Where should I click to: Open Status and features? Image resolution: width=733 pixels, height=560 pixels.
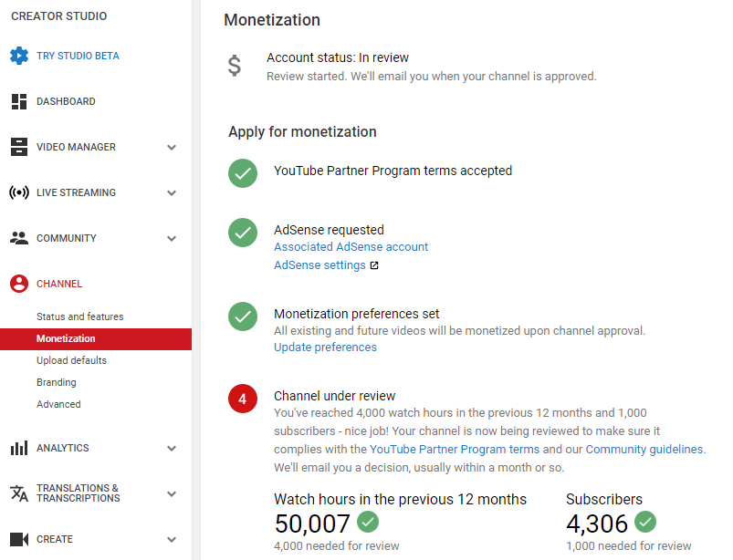click(x=80, y=316)
